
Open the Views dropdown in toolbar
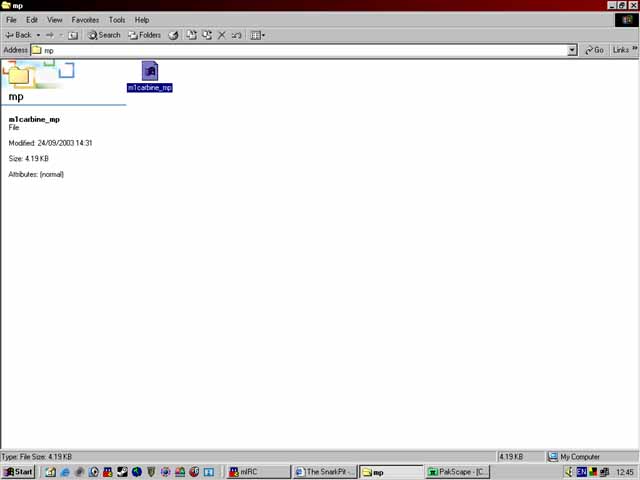click(257, 35)
